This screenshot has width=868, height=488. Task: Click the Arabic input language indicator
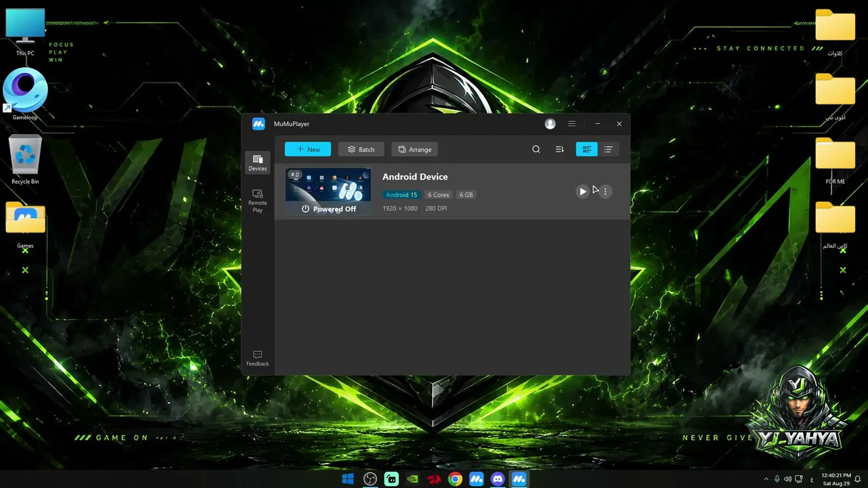pos(812,479)
